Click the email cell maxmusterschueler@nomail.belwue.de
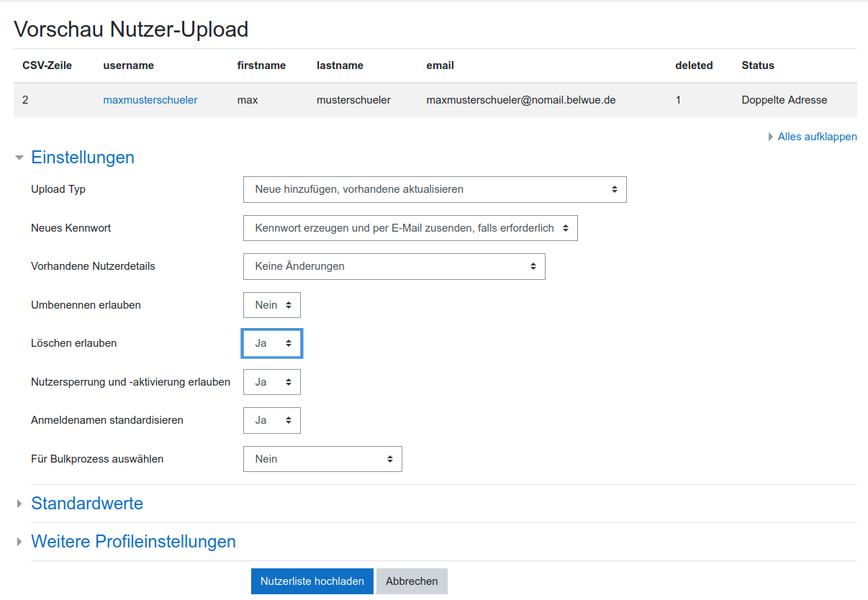The height and width of the screenshot is (600, 868). pos(520,100)
